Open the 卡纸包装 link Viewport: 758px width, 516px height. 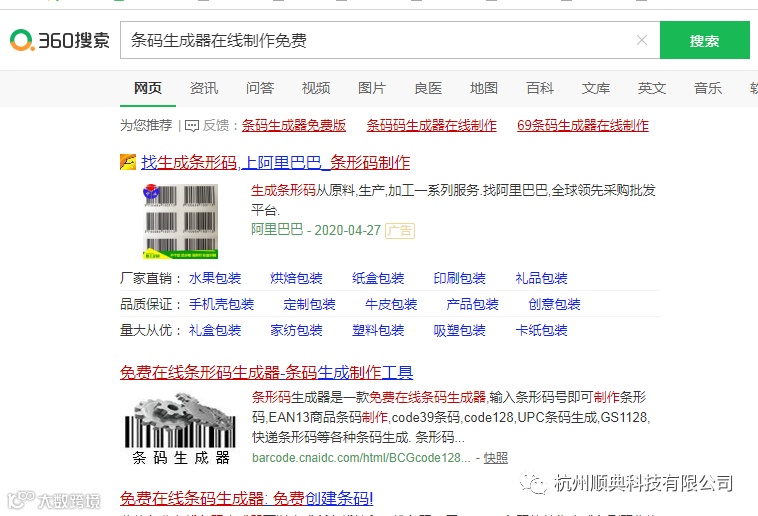(541, 330)
